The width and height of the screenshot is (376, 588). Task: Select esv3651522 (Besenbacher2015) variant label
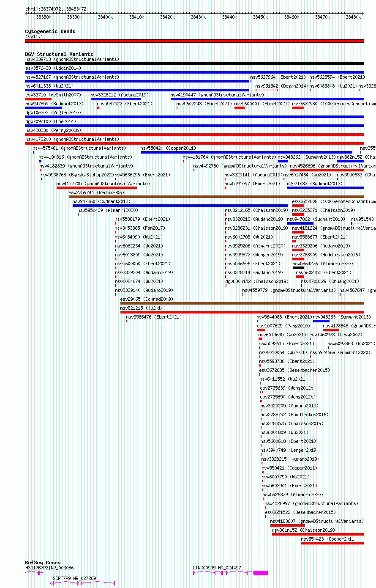tap(300, 512)
